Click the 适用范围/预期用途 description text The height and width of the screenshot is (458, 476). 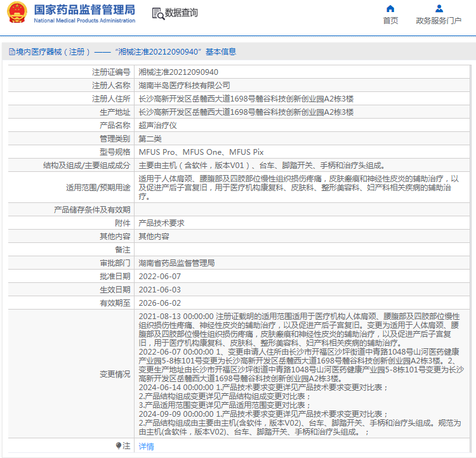(x=299, y=188)
